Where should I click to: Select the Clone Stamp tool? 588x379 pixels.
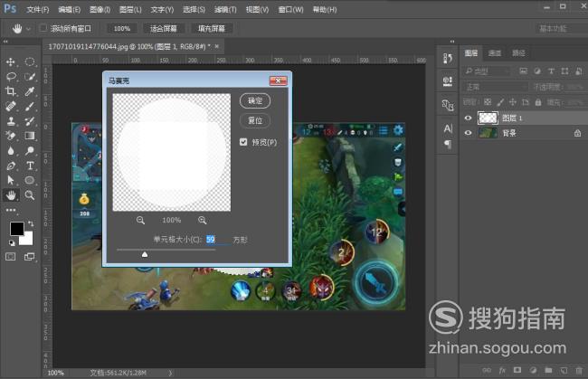tap(11, 120)
